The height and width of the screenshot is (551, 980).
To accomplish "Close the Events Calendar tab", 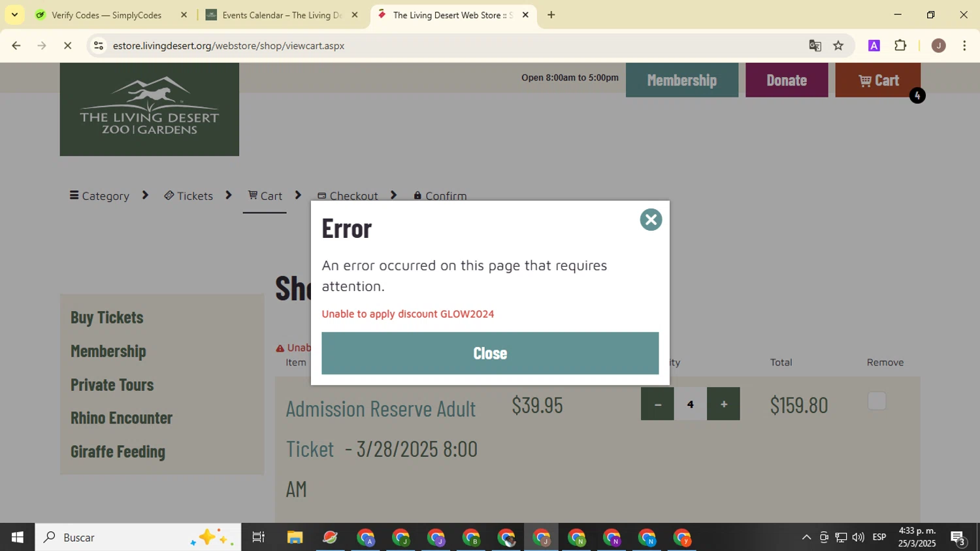I will [x=355, y=15].
